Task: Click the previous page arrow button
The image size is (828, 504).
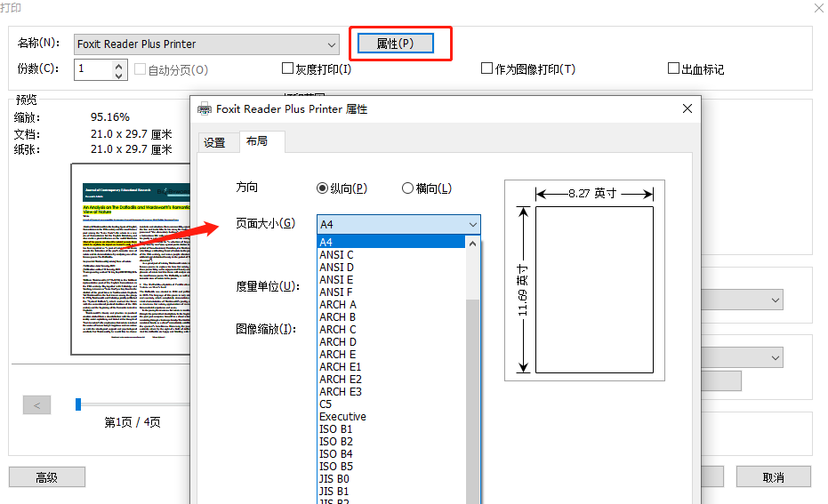Action: [36, 405]
